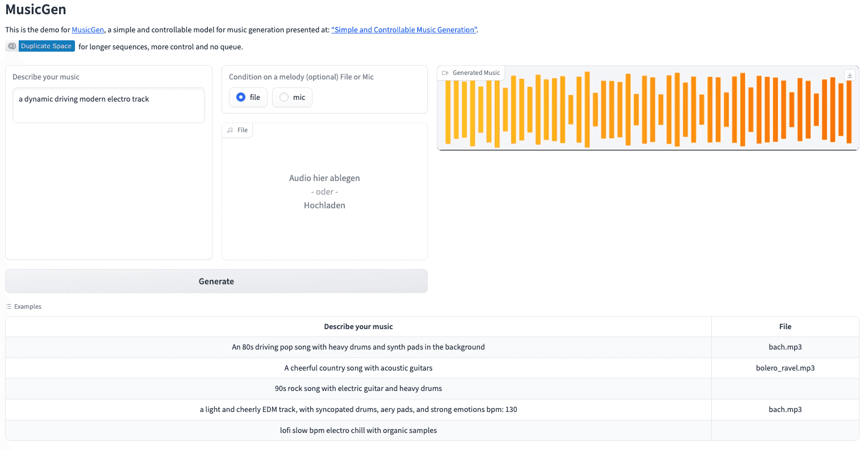Choose the lofi slow bpm electro chill example
The image size is (868, 450).
click(358, 431)
